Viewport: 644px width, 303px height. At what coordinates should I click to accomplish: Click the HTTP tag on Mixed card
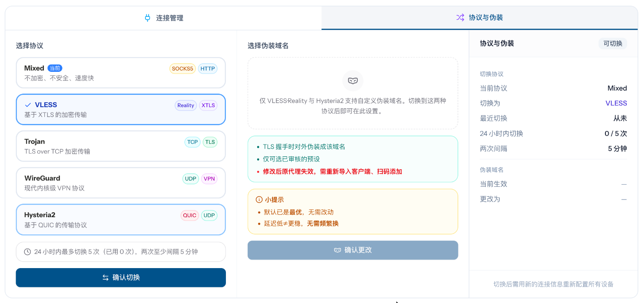click(x=208, y=69)
